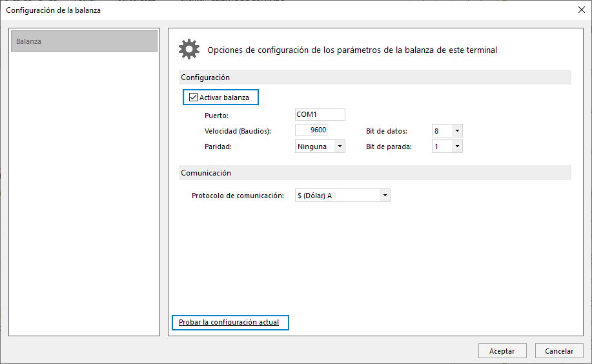Open the Paridad dropdown set to Ninguna

click(x=320, y=147)
